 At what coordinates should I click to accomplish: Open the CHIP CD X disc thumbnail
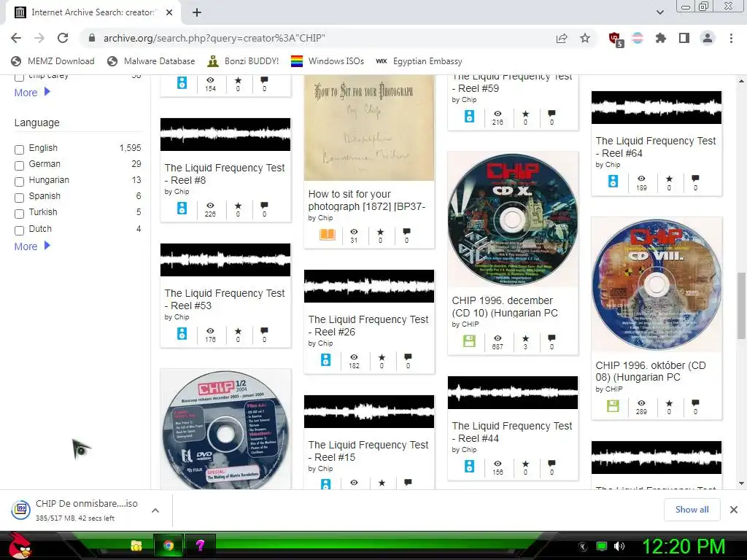click(x=513, y=220)
